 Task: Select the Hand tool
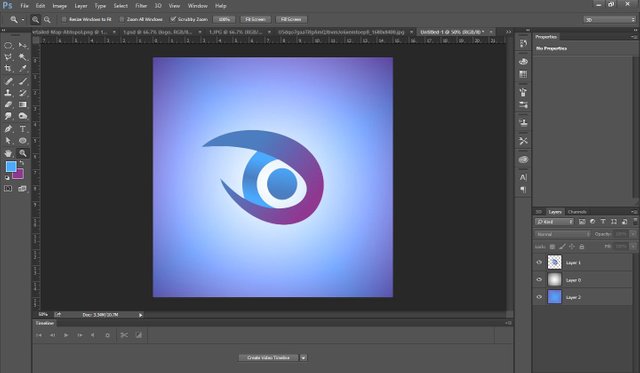tap(8, 153)
